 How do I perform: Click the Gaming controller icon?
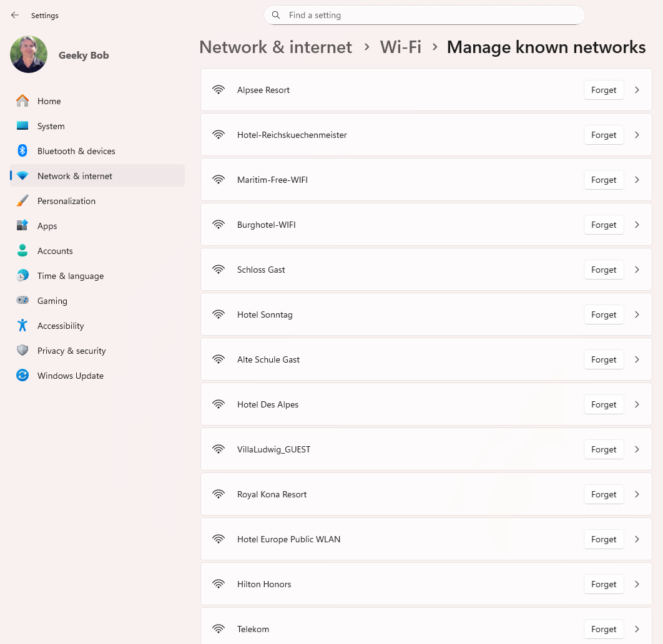(22, 301)
